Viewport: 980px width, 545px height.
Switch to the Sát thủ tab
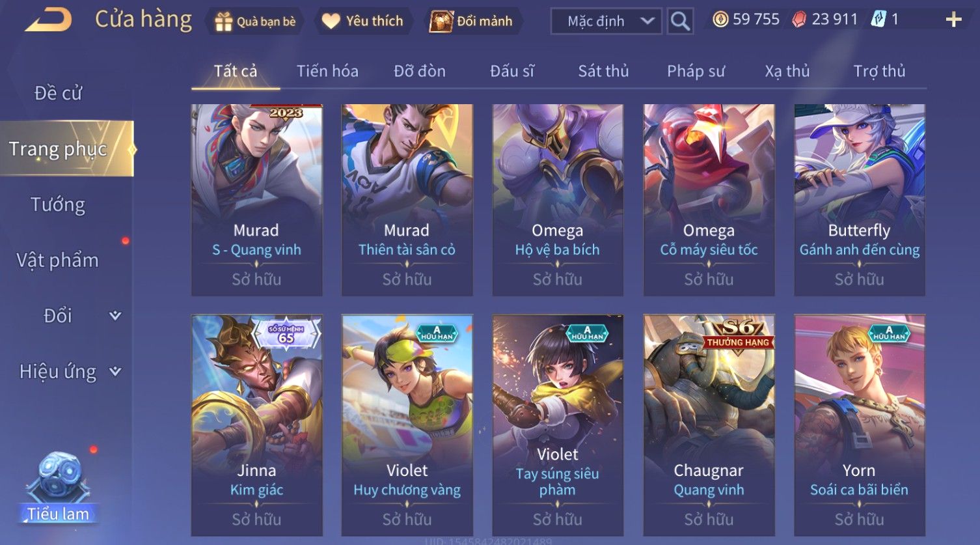pyautogui.click(x=603, y=71)
